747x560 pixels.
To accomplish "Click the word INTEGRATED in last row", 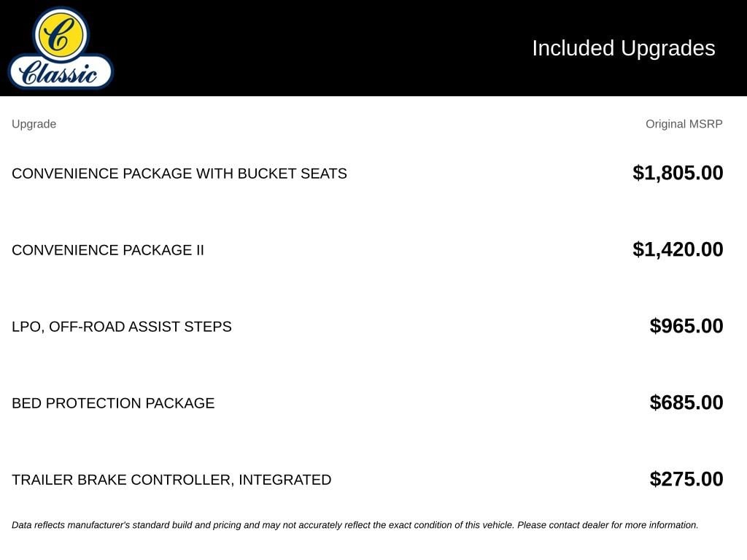I will click(x=285, y=480).
